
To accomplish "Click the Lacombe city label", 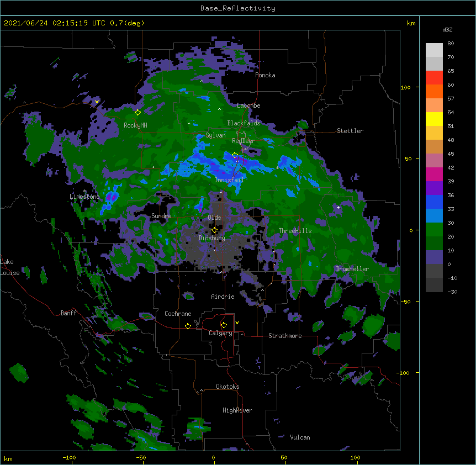I will pos(248,105).
